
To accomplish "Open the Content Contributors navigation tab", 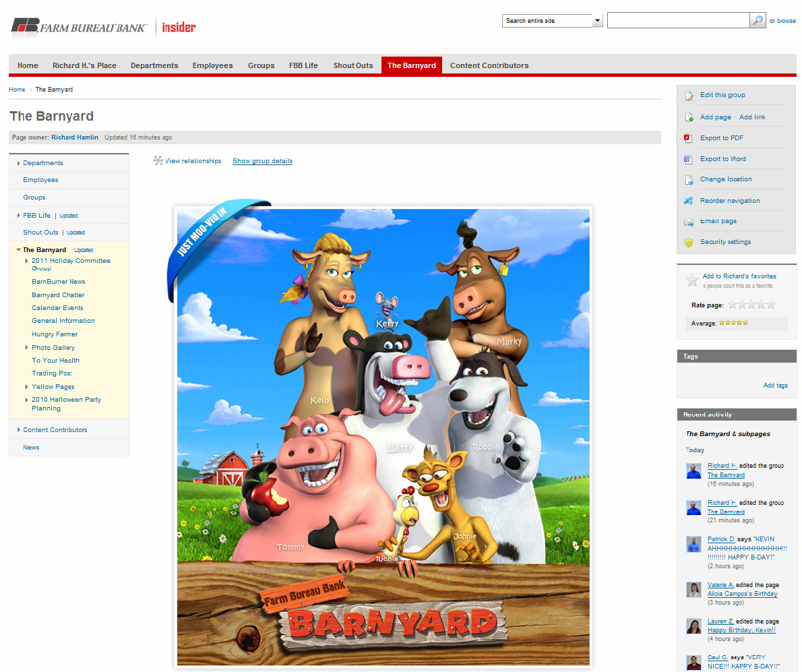I will [x=489, y=65].
